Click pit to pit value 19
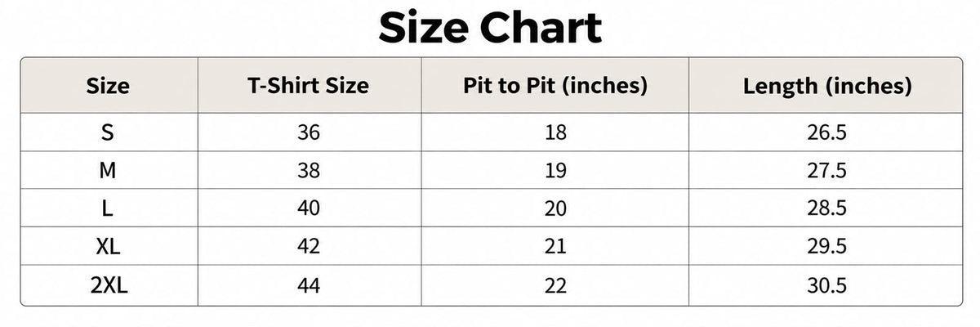980x327 pixels. tap(555, 170)
